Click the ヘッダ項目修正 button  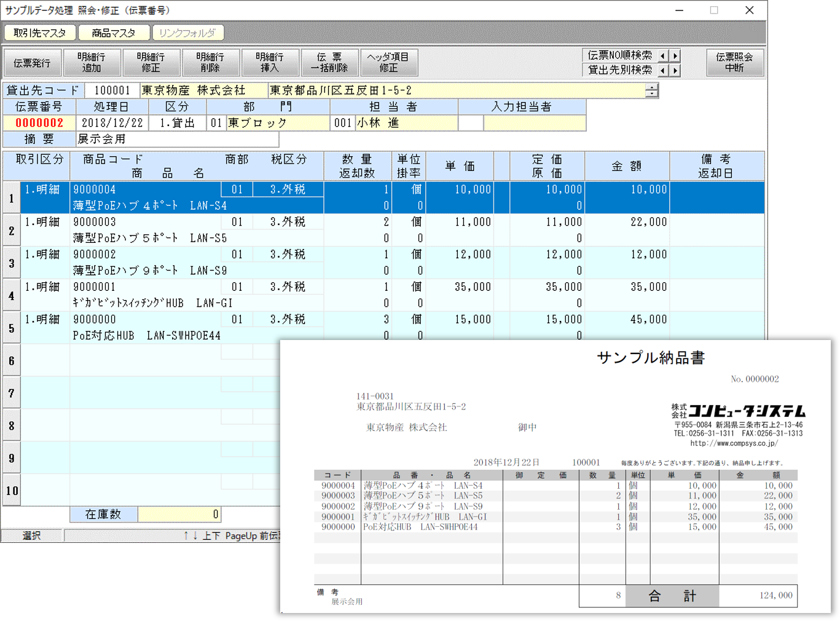click(x=388, y=63)
